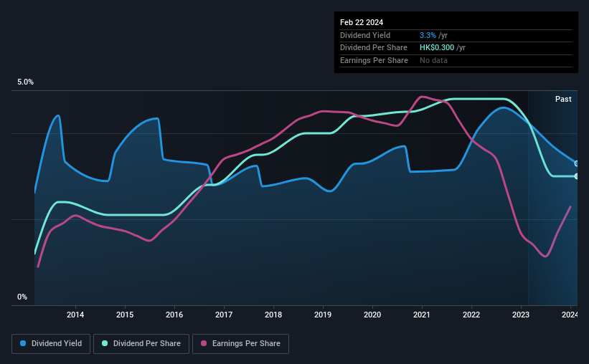Screen dimensions: 589x364
Task: Click the 2014 x-axis label
Action: 75,315
